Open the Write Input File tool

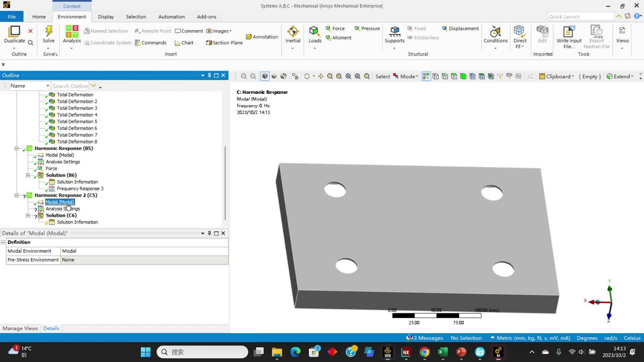coord(569,36)
